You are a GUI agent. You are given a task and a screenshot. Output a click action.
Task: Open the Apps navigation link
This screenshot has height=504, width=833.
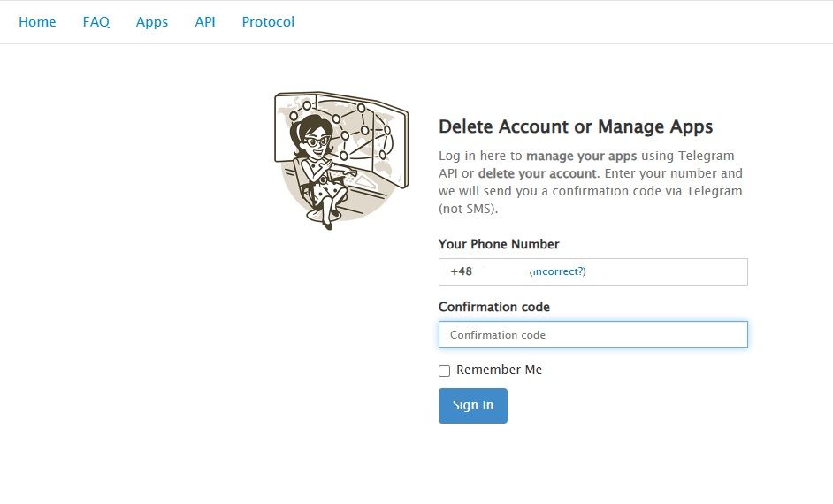click(152, 22)
